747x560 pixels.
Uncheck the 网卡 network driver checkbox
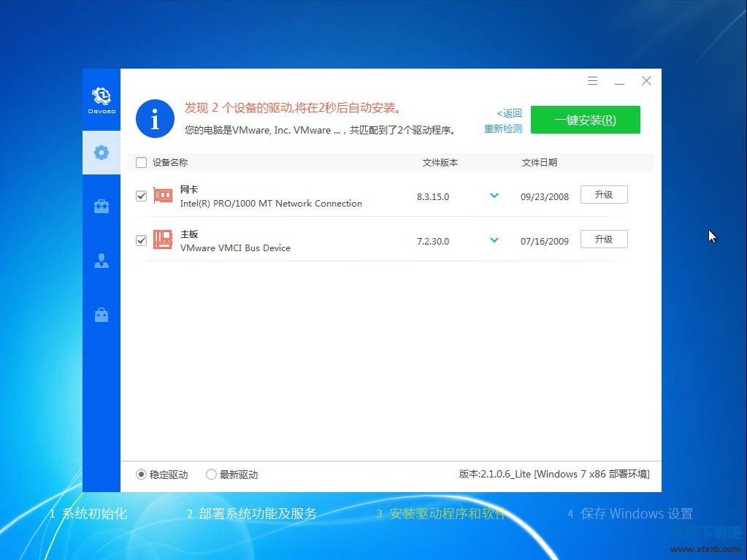coord(141,196)
